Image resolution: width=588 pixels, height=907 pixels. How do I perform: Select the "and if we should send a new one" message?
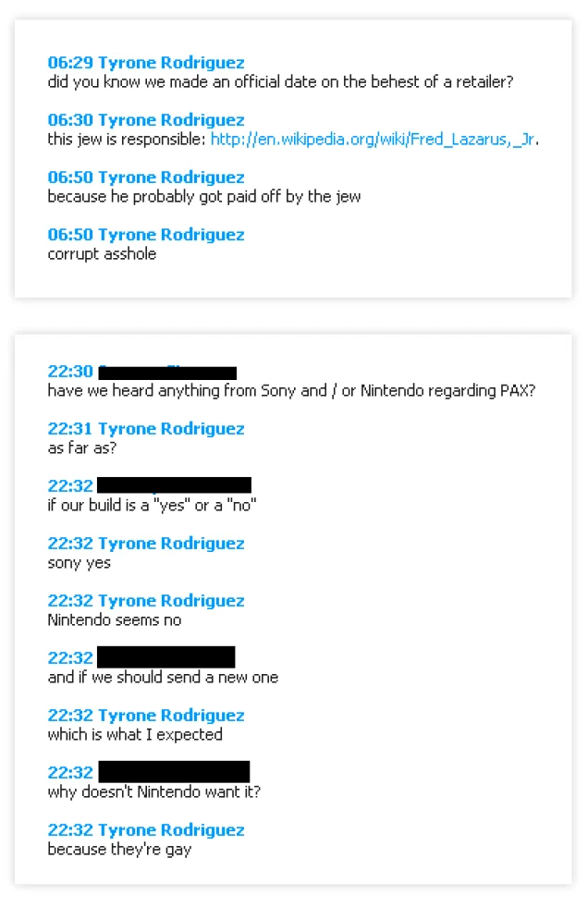[x=163, y=678]
